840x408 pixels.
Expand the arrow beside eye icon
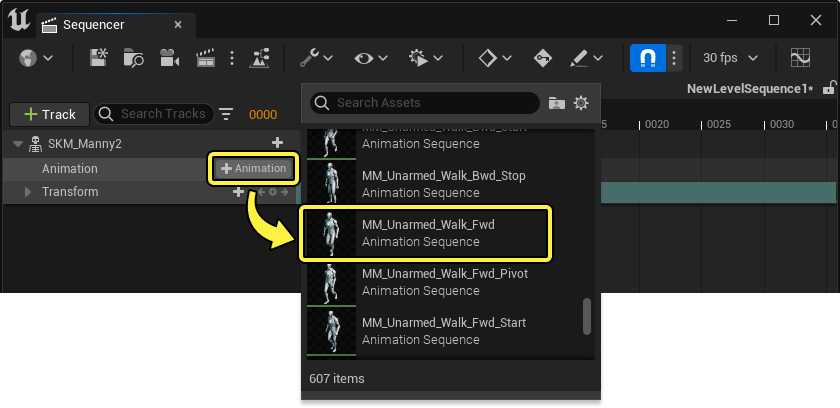382,58
